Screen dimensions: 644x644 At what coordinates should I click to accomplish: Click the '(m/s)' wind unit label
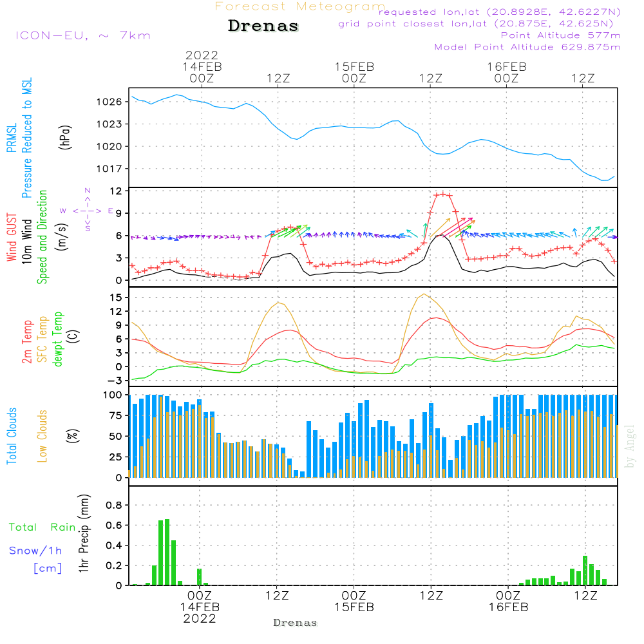[x=62, y=237]
